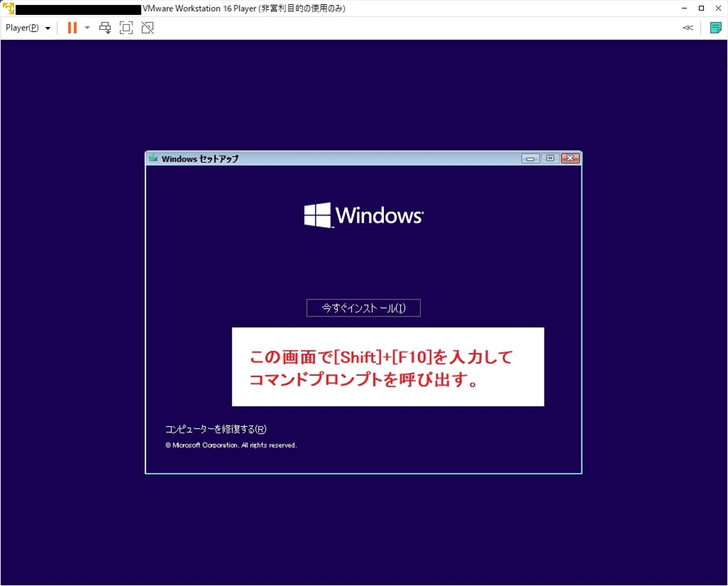The image size is (728, 586).
Task: Click the Microsoft Corporation copyright text
Action: point(231,445)
